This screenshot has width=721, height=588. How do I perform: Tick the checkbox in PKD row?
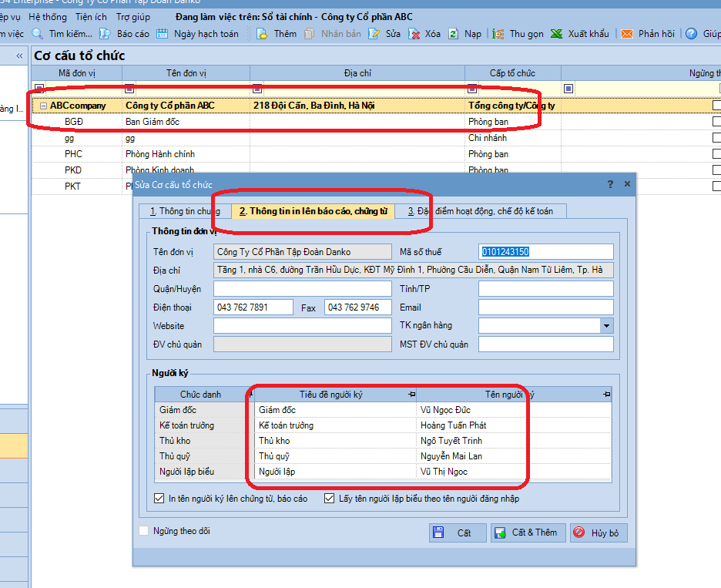(x=716, y=170)
